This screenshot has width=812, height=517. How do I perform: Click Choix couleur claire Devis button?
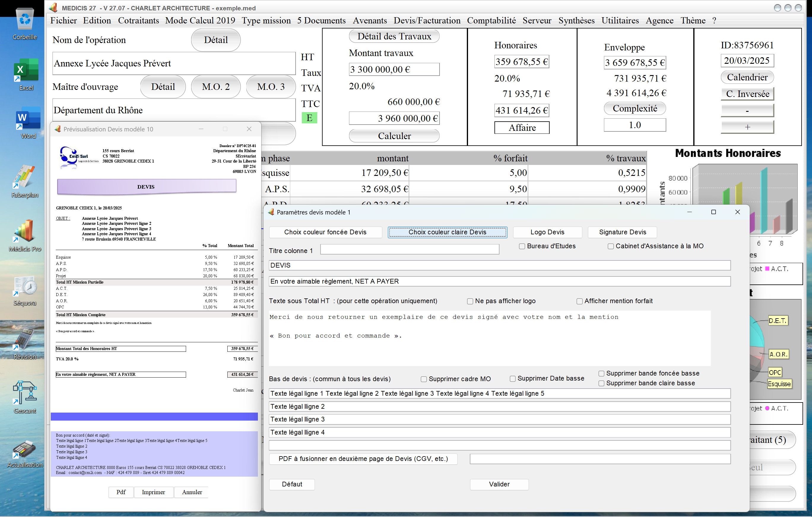pos(447,232)
